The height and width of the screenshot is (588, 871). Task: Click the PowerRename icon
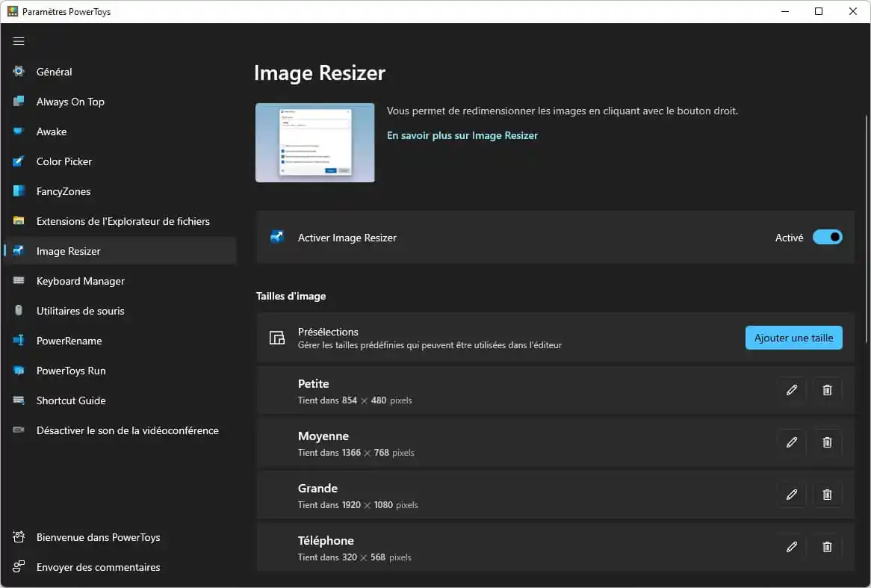click(19, 340)
